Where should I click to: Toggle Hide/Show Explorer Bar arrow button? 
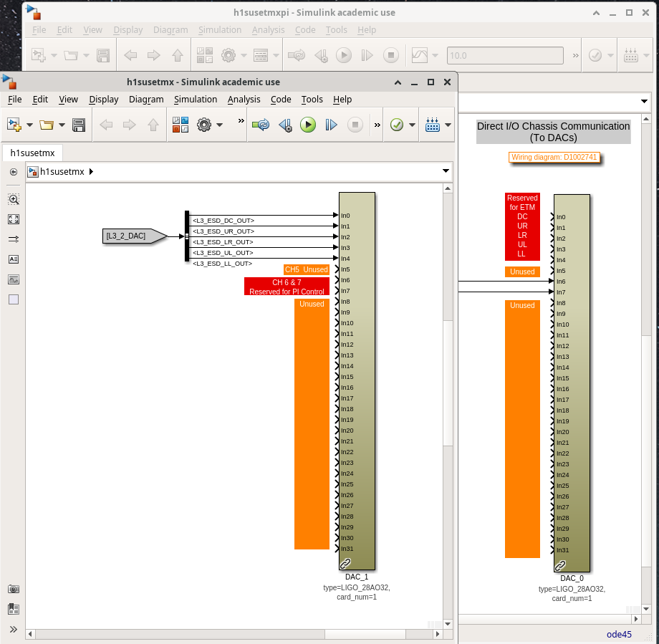14,172
